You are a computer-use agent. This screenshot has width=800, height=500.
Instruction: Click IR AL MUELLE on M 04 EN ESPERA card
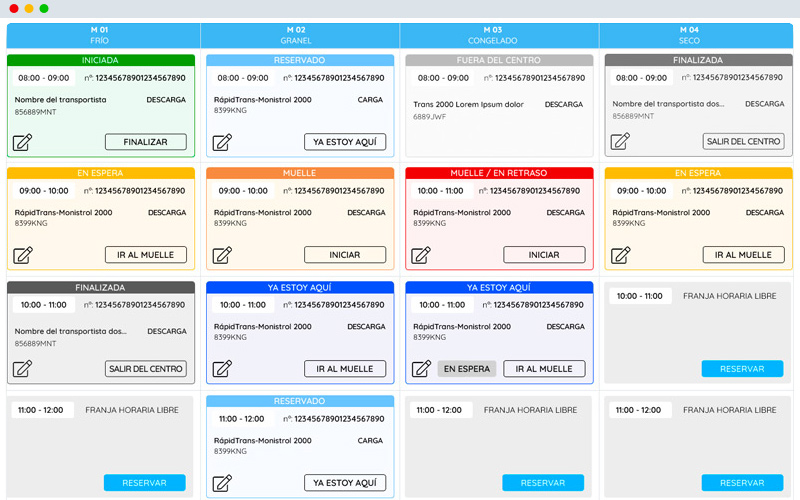pyautogui.click(x=743, y=255)
